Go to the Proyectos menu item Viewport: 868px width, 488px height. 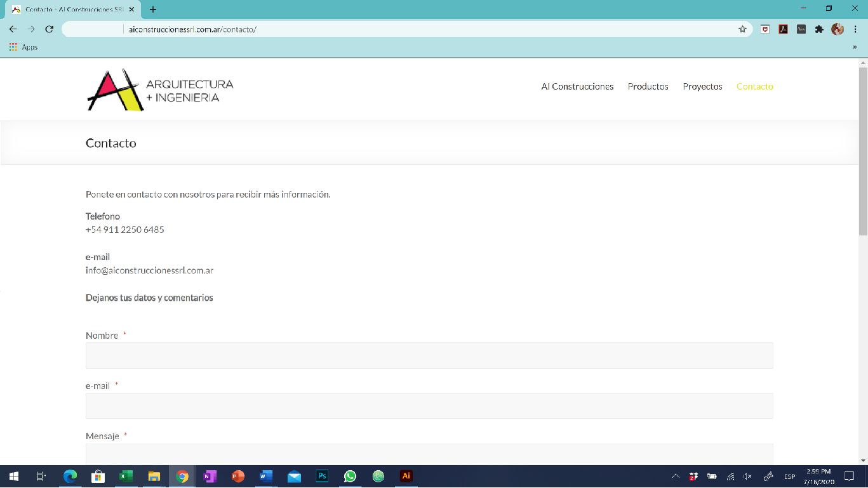702,86
